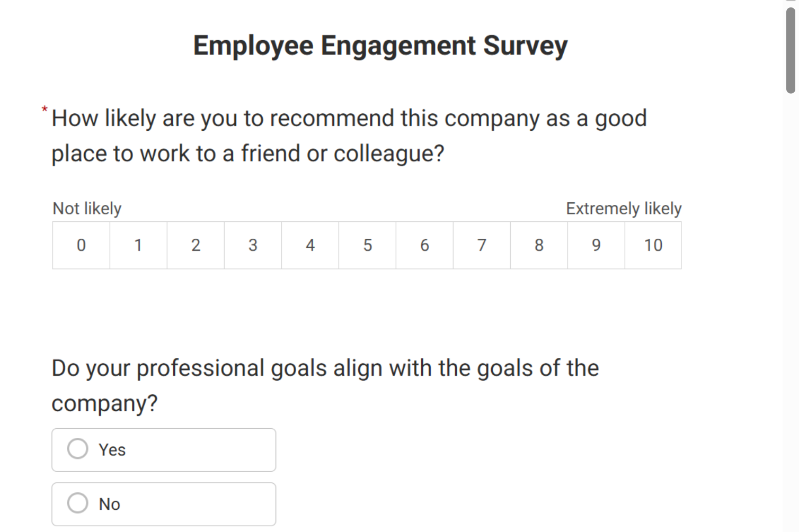Select rating 4 on the recommendation scale
Viewport: 799px width, 532px height.
pyautogui.click(x=310, y=245)
